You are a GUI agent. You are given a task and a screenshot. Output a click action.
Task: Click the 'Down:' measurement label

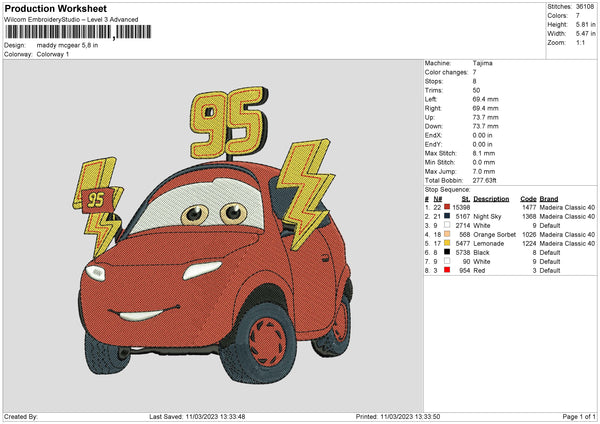(x=433, y=126)
